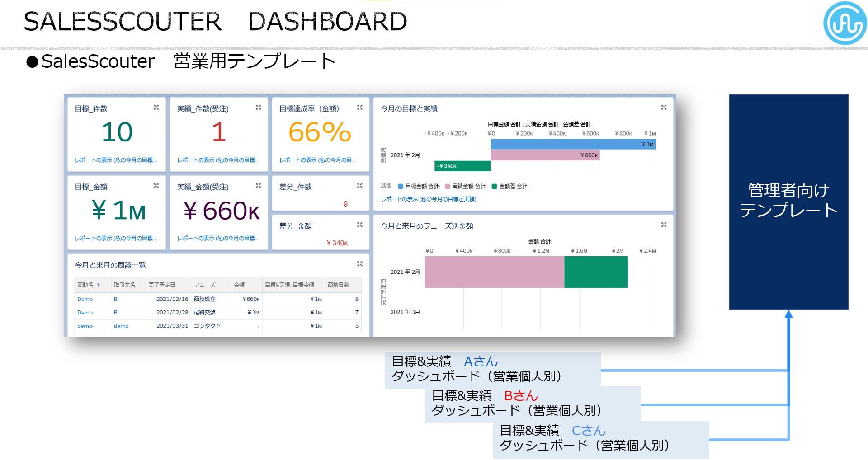Open the demo- deal link
The height and width of the screenshot is (460, 868).
(85, 326)
